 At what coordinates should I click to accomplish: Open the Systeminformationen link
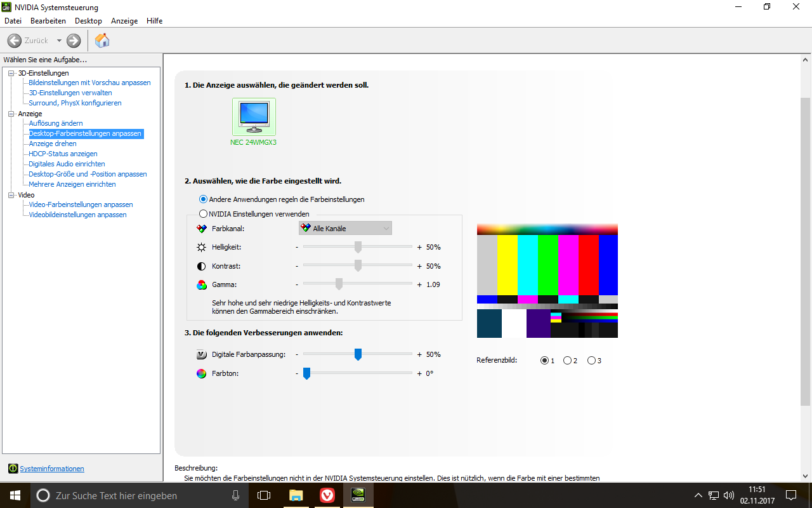(52, 469)
